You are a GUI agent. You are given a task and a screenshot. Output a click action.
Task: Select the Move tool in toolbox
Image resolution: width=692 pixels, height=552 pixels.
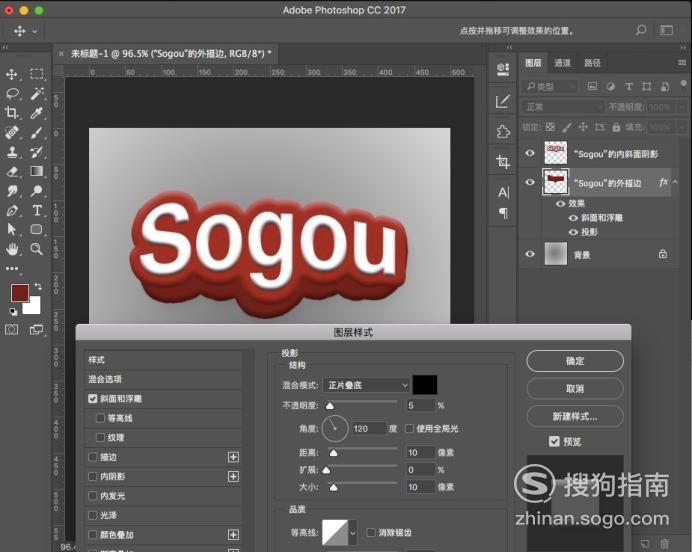(12, 74)
